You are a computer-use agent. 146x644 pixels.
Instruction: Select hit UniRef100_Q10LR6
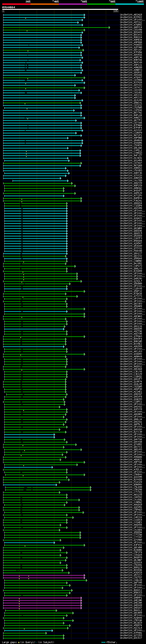point(131,100)
